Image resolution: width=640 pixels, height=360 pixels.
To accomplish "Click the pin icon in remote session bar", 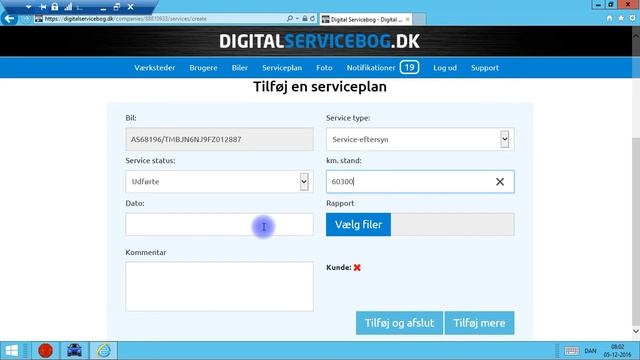I will pyautogui.click(x=43, y=7).
